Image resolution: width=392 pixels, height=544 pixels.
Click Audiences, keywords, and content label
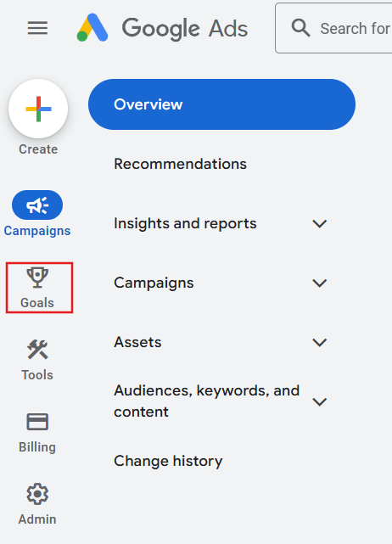point(207,401)
